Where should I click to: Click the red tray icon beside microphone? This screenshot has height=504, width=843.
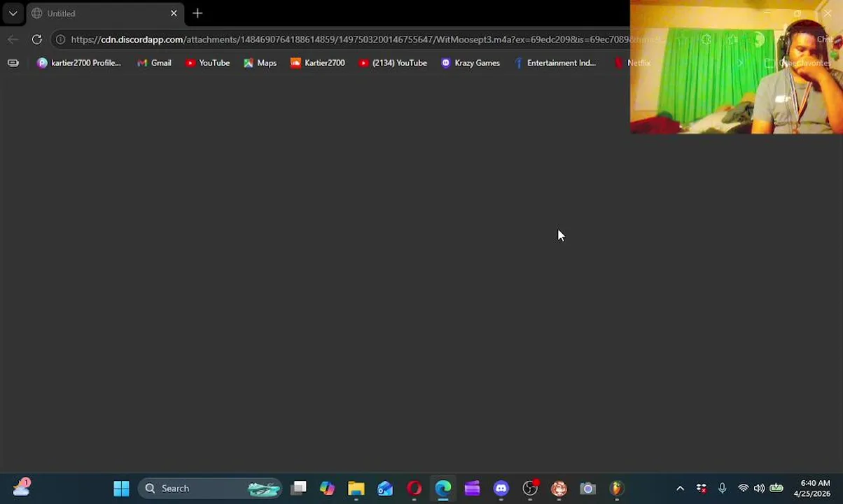pyautogui.click(x=701, y=488)
